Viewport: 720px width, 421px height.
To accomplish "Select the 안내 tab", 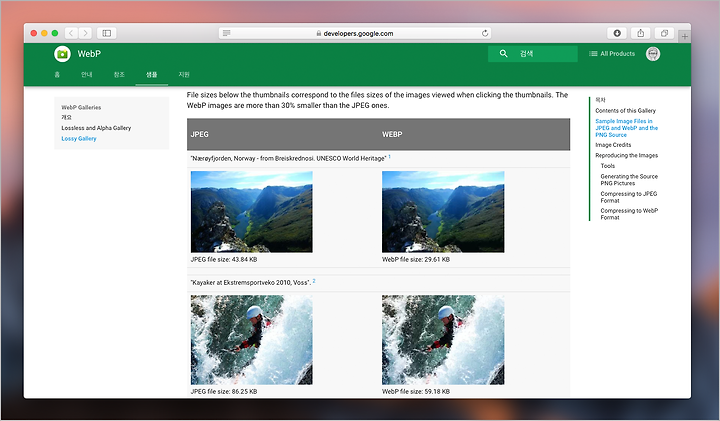I will [87, 74].
